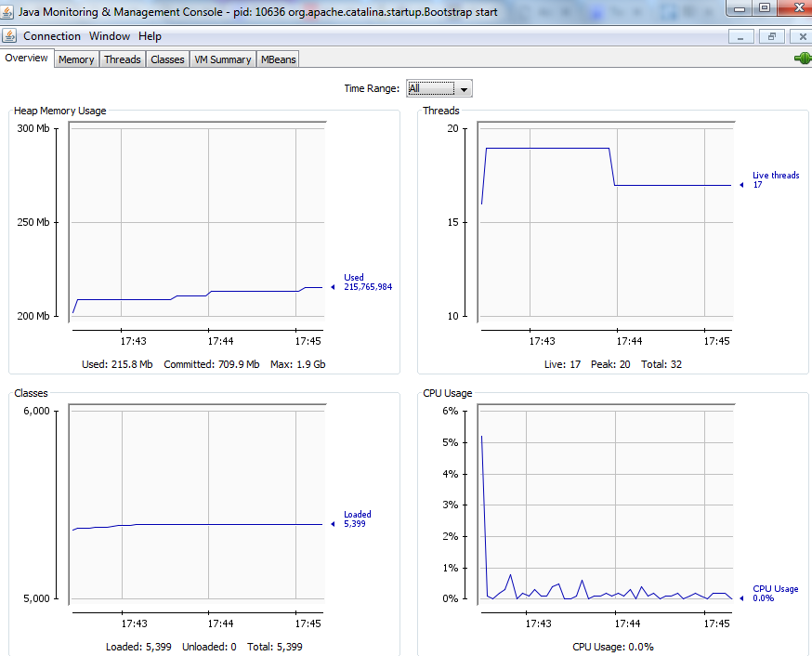Screen dimensions: 812x656
Task: Click inside the Threads line chart
Action: click(x=606, y=221)
